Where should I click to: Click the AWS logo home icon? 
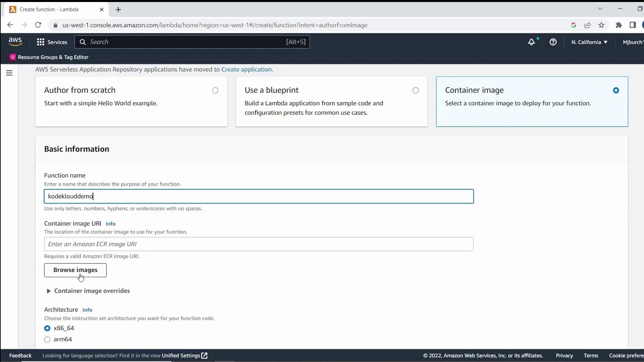pyautogui.click(x=15, y=42)
